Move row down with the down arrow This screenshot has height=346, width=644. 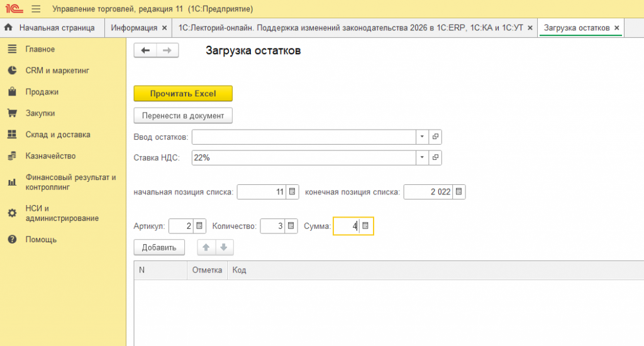click(x=224, y=247)
